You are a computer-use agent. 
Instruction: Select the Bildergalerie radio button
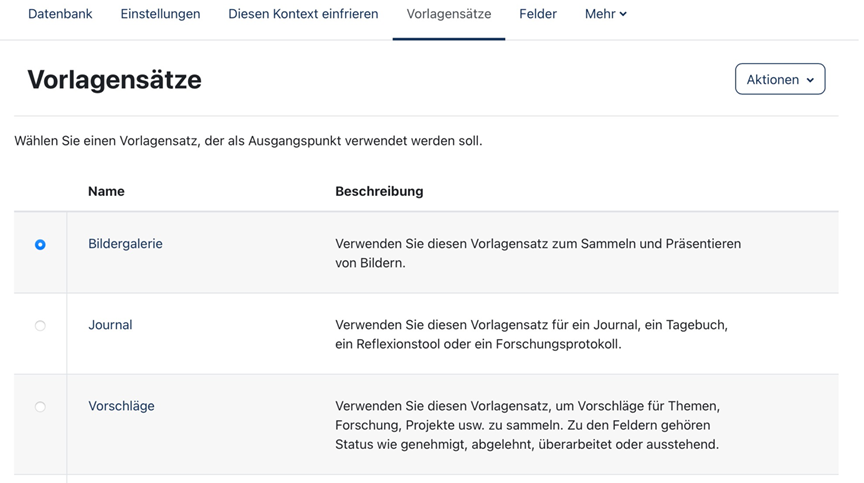pyautogui.click(x=40, y=245)
